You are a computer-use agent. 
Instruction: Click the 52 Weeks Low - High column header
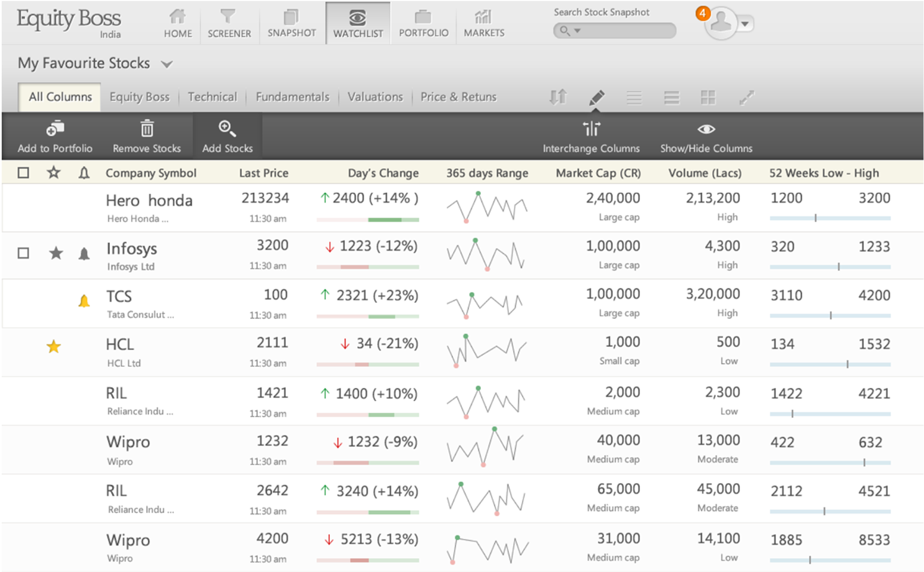coord(824,173)
